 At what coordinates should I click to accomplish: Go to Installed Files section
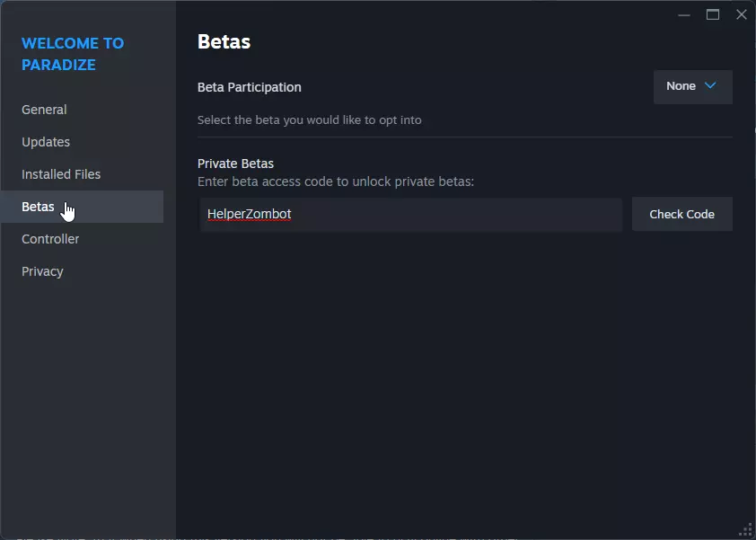[x=61, y=174]
